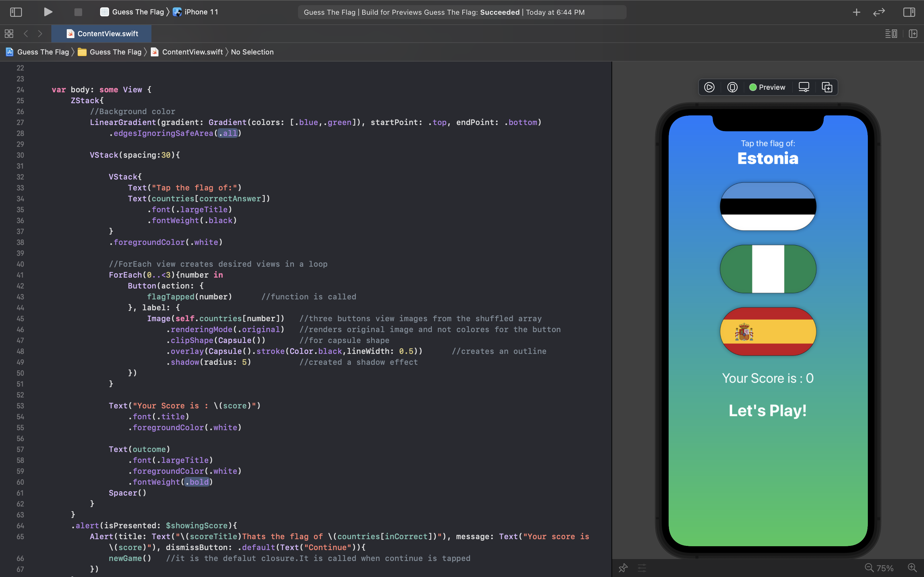924x577 pixels.
Task: Tap the Estonia flag button
Action: pos(768,206)
